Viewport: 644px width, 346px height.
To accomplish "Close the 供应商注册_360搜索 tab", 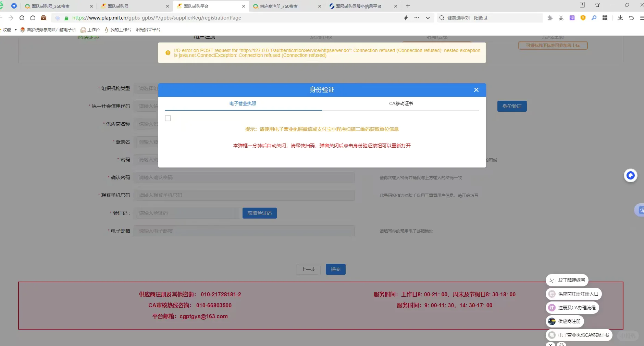I will point(320,6).
